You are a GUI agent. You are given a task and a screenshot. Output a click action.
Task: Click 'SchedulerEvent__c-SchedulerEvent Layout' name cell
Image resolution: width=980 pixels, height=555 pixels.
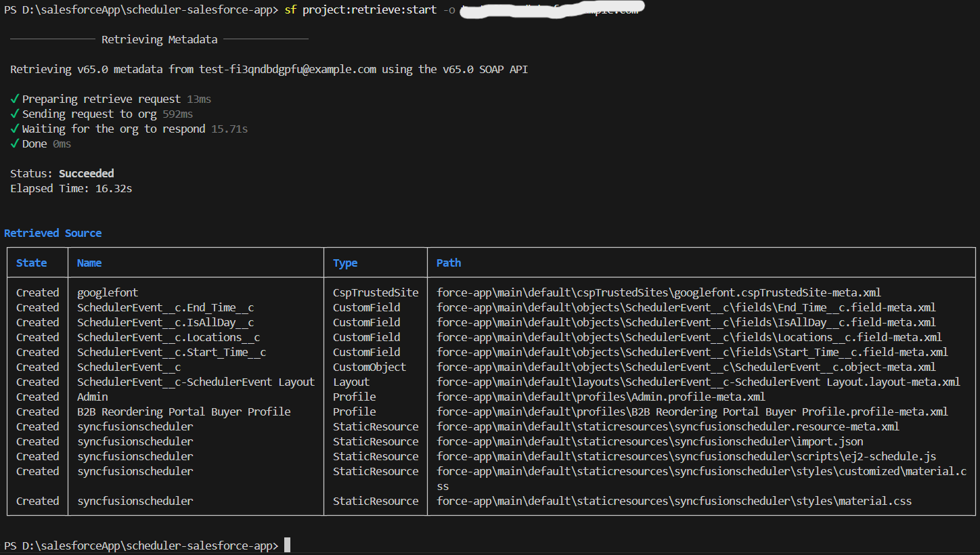(x=196, y=382)
